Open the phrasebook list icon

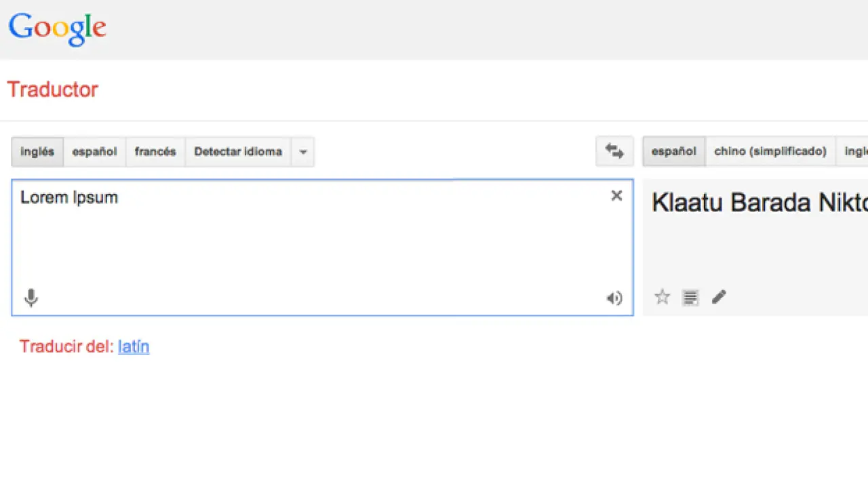[x=690, y=297]
